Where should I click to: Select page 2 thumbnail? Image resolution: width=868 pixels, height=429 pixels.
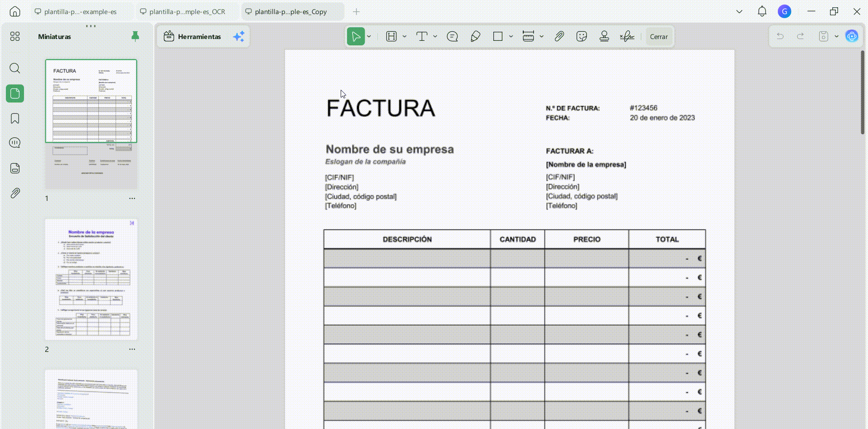(x=91, y=279)
